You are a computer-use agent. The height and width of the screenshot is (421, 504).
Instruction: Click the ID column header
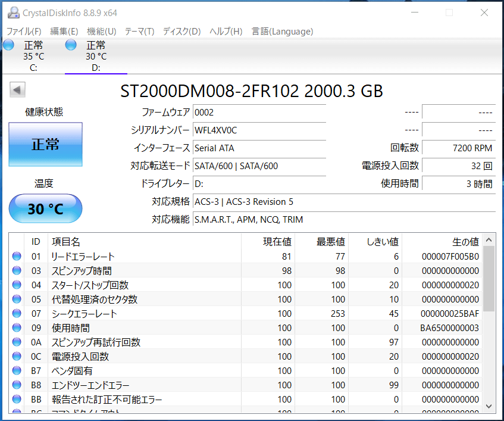tap(36, 242)
